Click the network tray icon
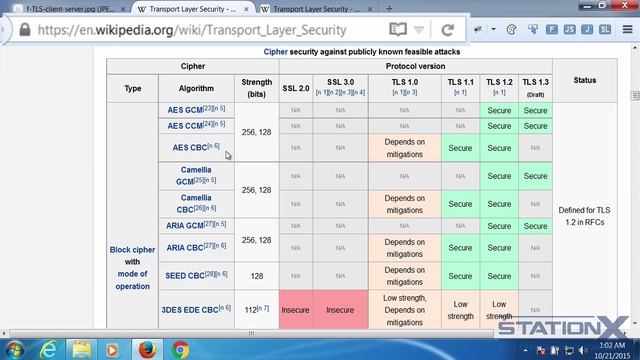This screenshot has width=640, height=360. (569, 351)
